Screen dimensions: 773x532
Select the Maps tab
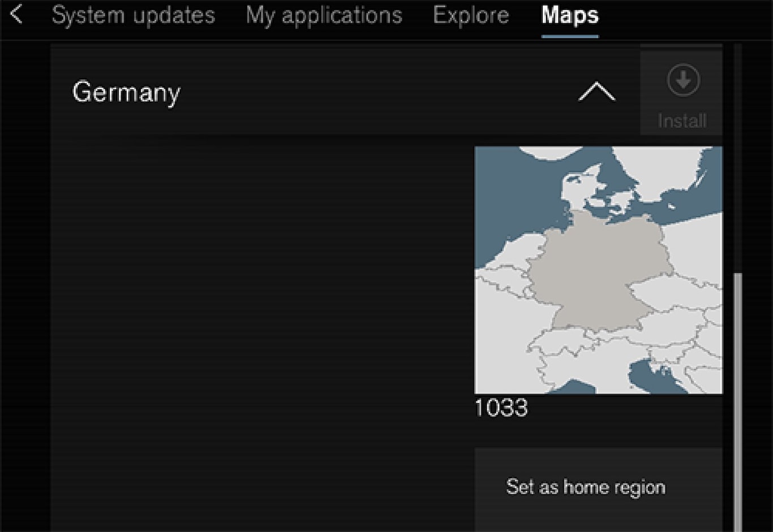pyautogui.click(x=569, y=16)
